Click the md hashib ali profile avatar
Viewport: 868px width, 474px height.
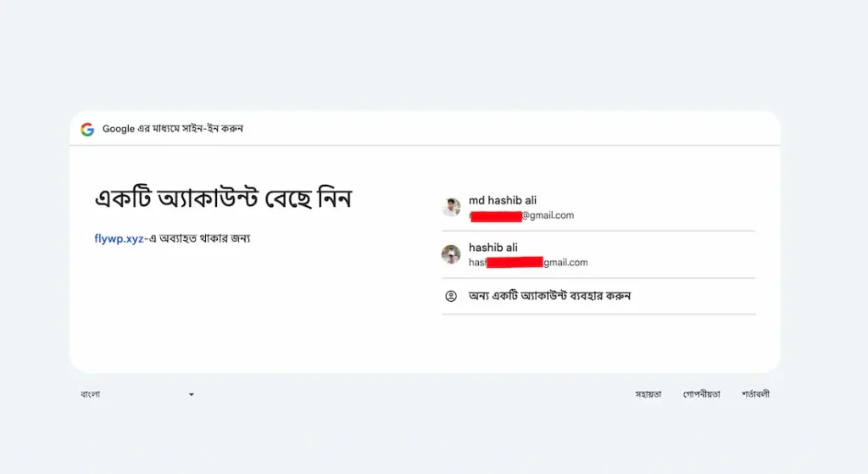[x=451, y=208]
